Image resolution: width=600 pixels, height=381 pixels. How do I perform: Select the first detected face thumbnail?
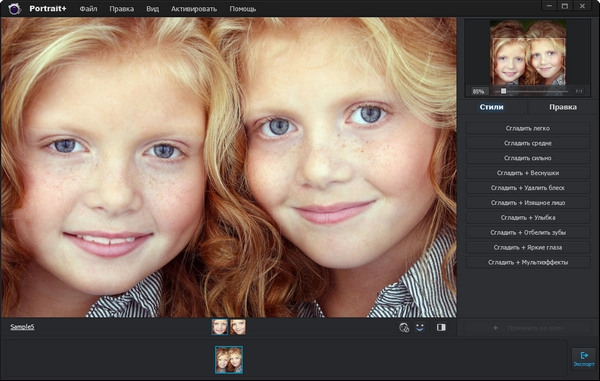(220, 327)
